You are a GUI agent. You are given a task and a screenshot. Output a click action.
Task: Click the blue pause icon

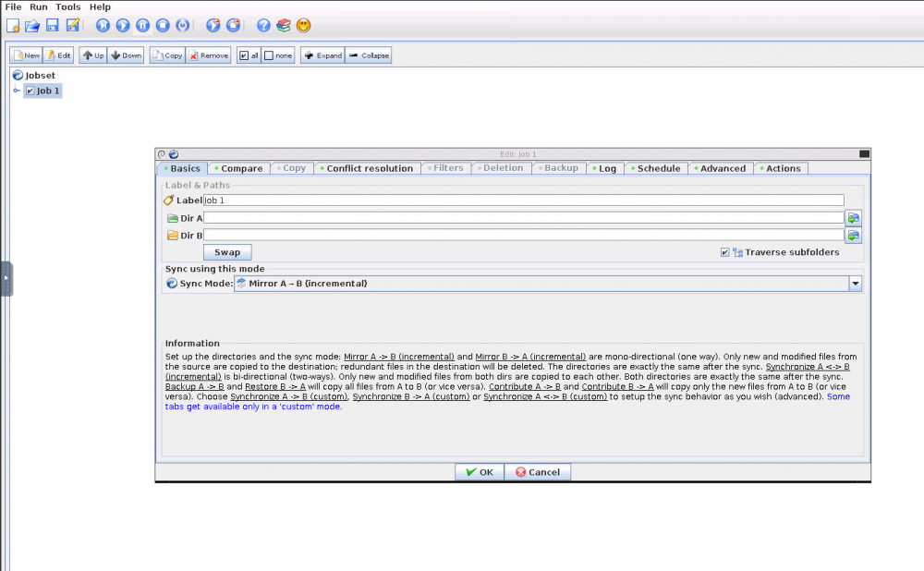point(142,25)
